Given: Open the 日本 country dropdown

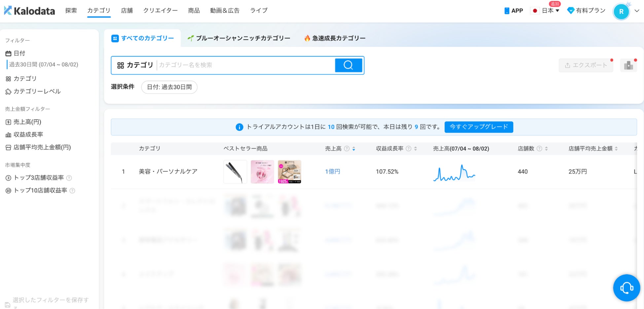Looking at the screenshot, I should click(x=545, y=11).
